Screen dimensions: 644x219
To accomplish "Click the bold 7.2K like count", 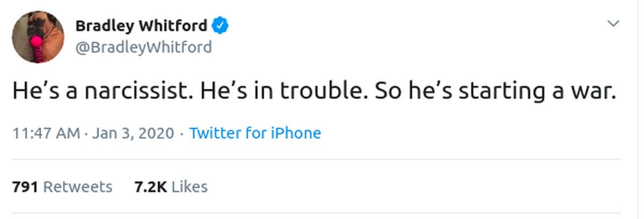I will click(x=151, y=187).
